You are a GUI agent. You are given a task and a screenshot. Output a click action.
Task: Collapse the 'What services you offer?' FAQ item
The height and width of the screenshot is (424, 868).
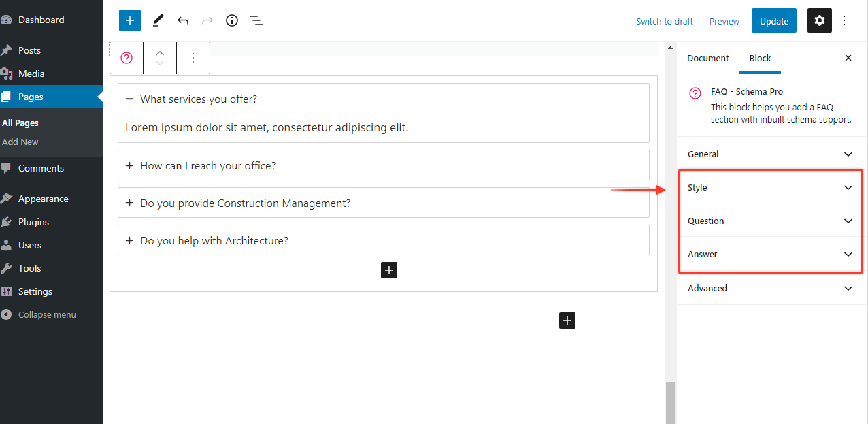pos(130,99)
